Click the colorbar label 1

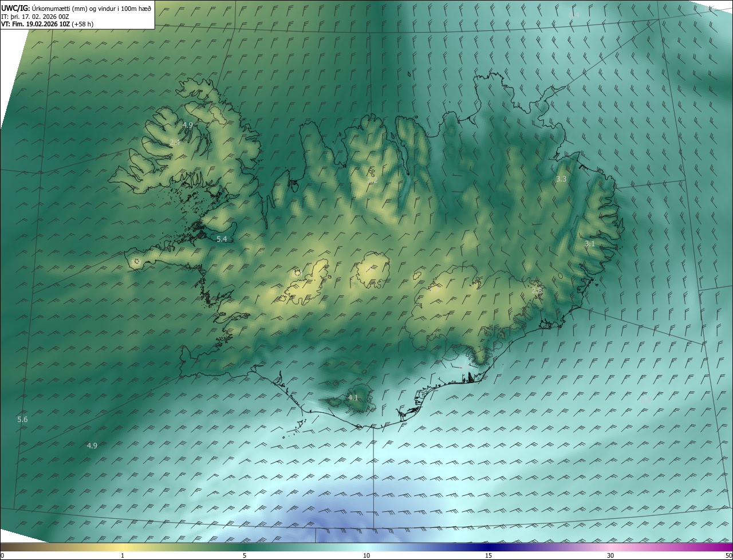(123, 555)
